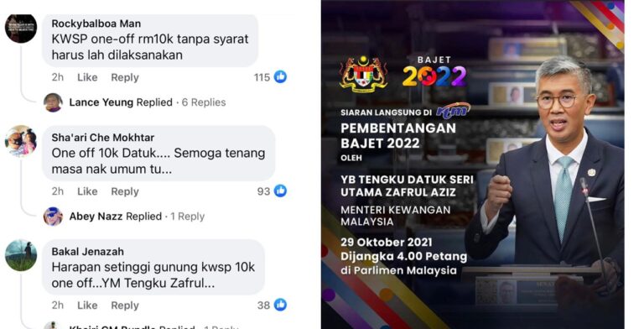
Task: Open the Bajet 2022 poster image
Action: click(x=473, y=164)
